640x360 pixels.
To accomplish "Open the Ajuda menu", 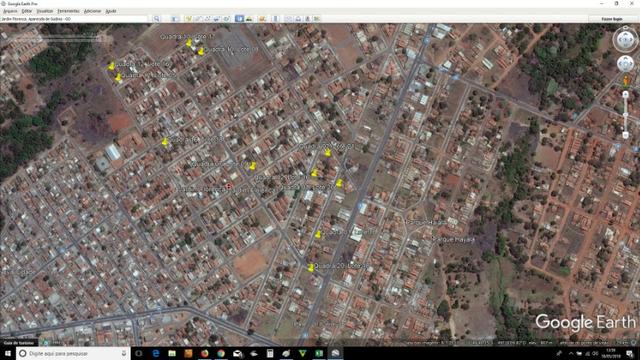I will point(111,11).
